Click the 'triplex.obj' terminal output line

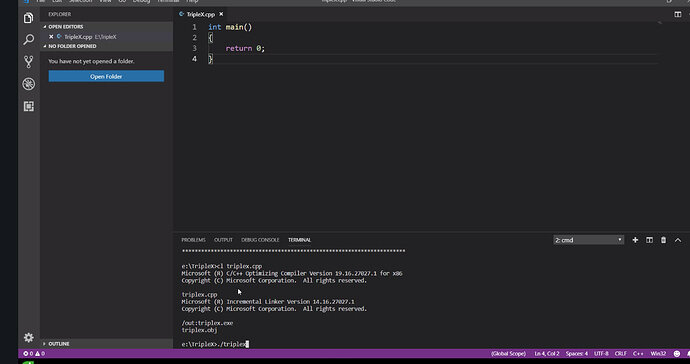tap(199, 330)
